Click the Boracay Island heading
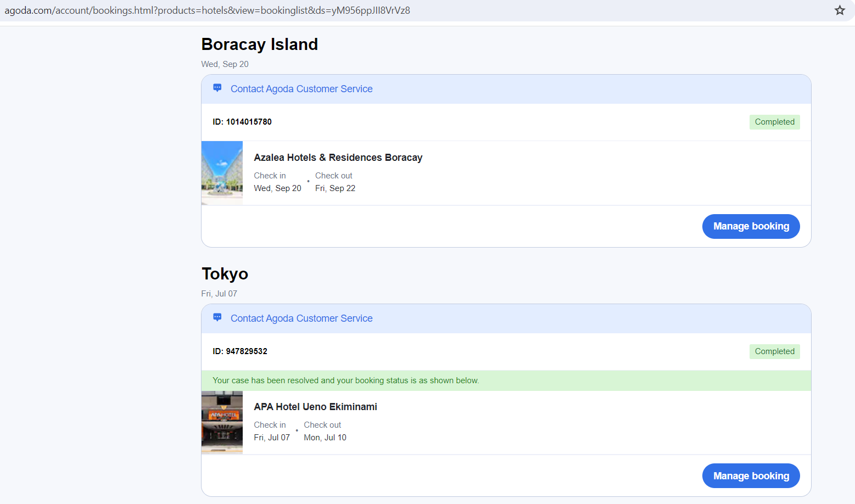The image size is (855, 504). click(260, 44)
